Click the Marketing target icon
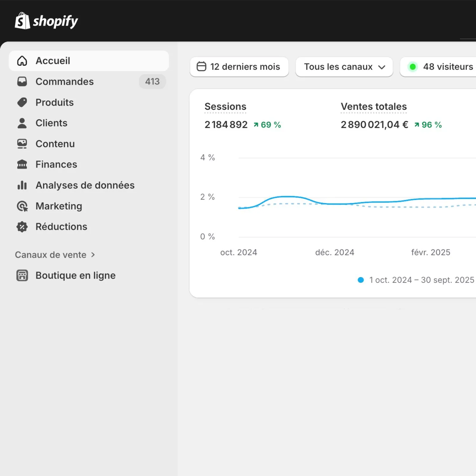The image size is (476, 476). click(x=22, y=206)
